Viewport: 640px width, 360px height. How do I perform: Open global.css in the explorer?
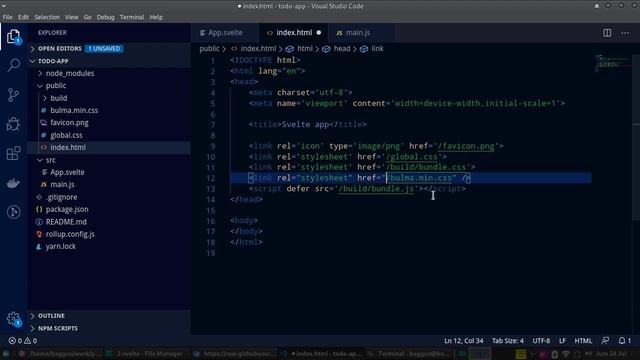(x=109, y=135)
